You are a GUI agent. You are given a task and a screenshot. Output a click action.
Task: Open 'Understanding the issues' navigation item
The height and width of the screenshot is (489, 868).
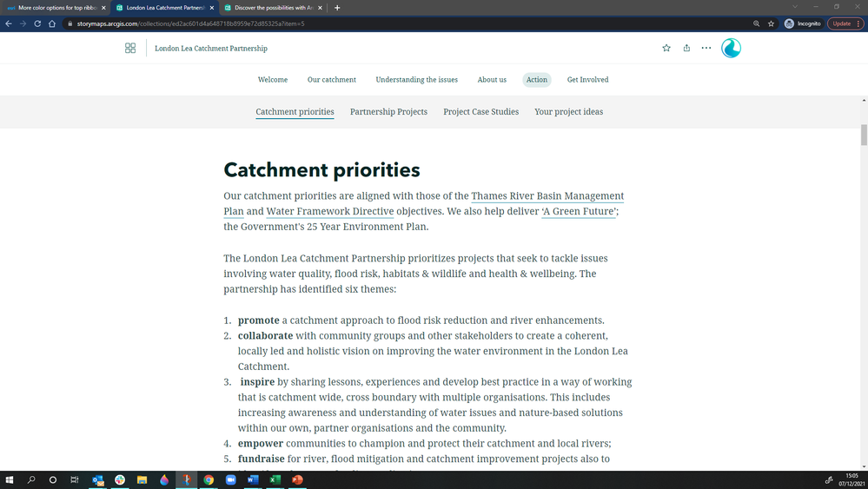coord(417,80)
